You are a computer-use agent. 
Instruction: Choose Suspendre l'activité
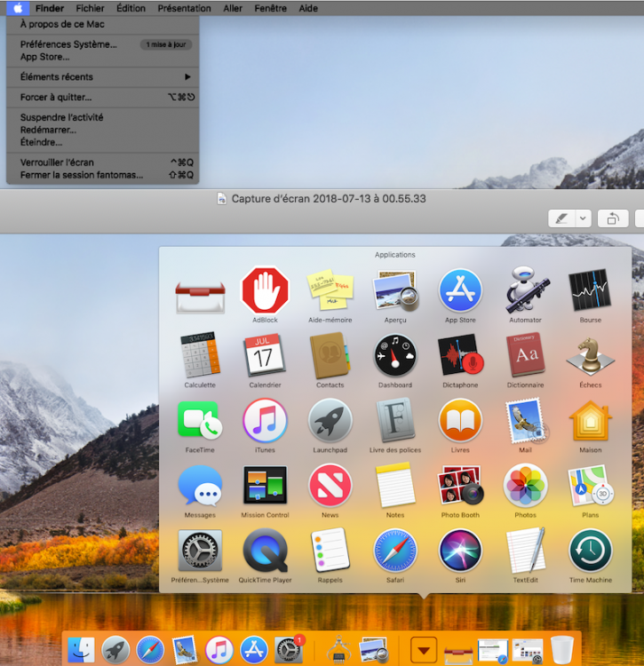pos(103,117)
